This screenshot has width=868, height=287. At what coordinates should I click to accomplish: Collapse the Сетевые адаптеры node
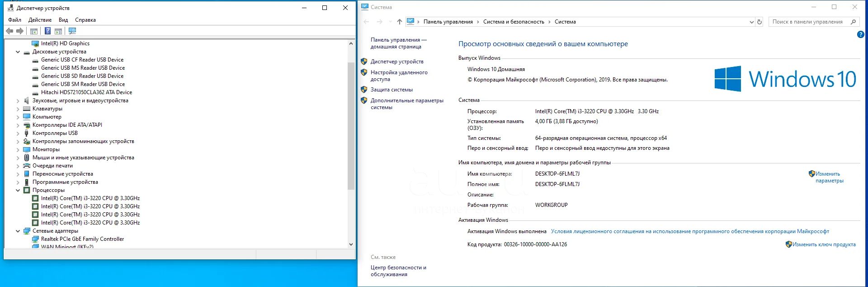pyautogui.click(x=18, y=231)
